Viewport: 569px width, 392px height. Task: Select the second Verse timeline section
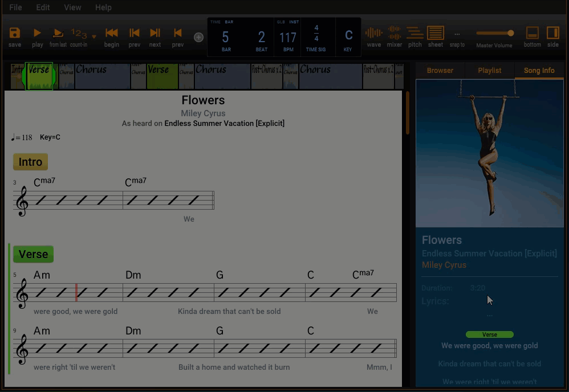pyautogui.click(x=162, y=76)
